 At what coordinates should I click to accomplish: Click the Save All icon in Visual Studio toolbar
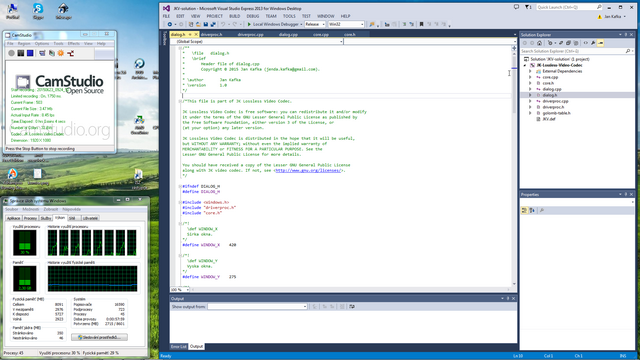[213, 24]
